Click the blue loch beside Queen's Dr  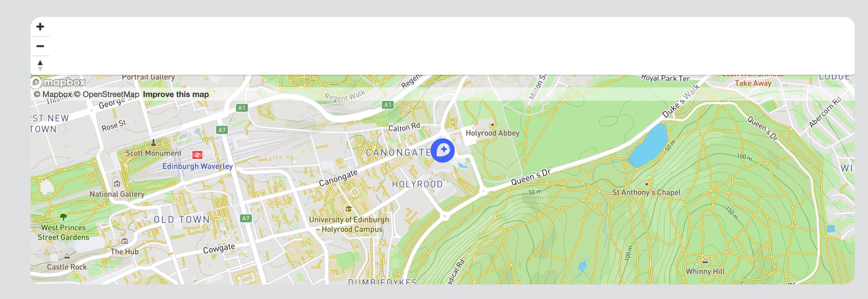tap(648, 145)
